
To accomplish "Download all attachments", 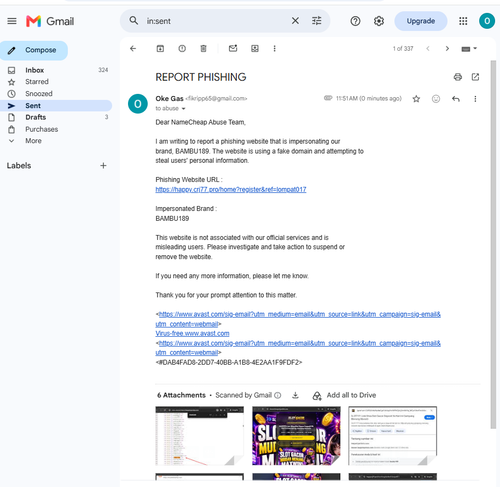I will click(295, 395).
